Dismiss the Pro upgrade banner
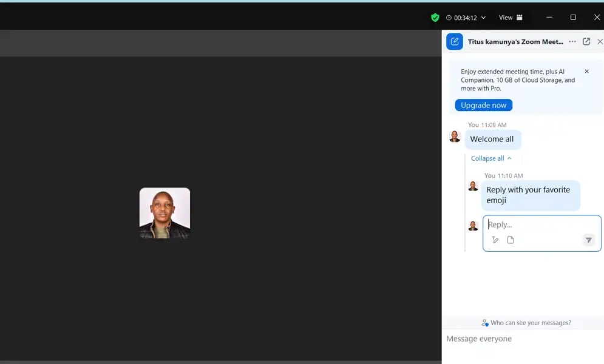The image size is (604, 364). pos(586,71)
